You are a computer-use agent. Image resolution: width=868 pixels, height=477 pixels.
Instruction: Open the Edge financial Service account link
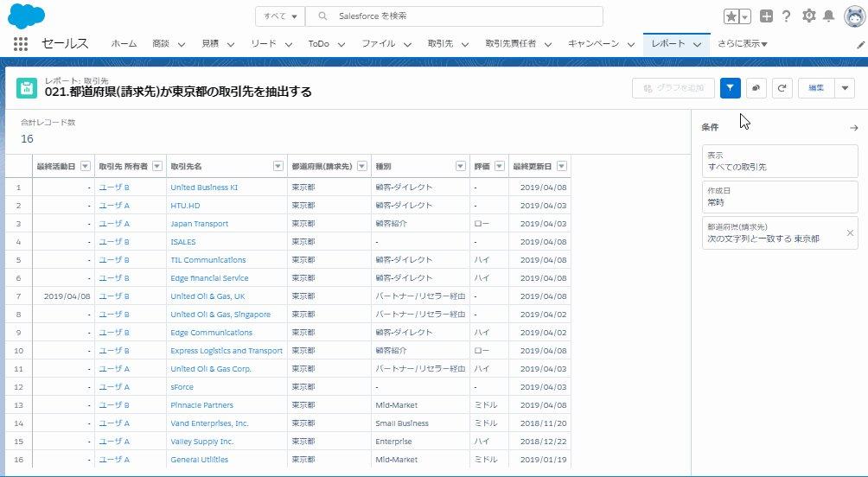pos(209,278)
